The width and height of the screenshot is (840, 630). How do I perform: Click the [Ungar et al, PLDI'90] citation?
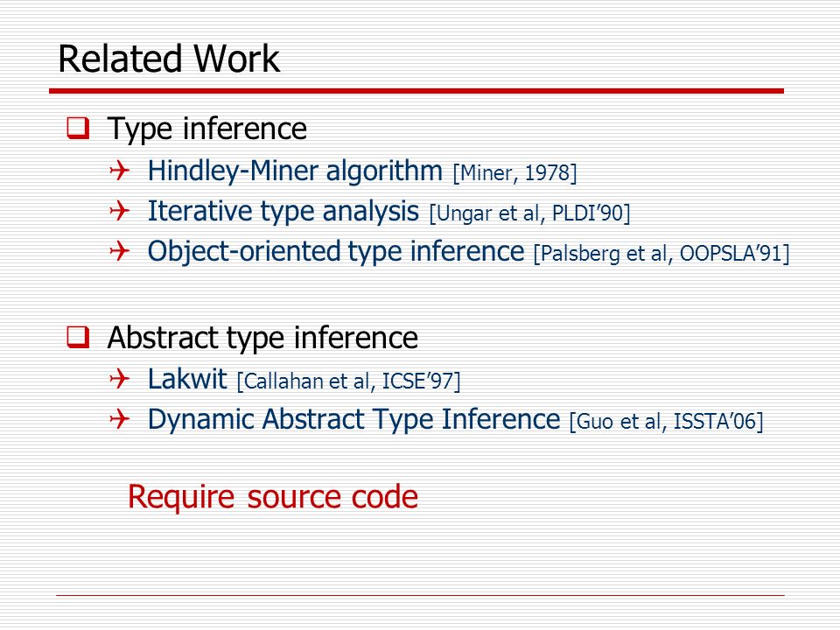coord(530,213)
